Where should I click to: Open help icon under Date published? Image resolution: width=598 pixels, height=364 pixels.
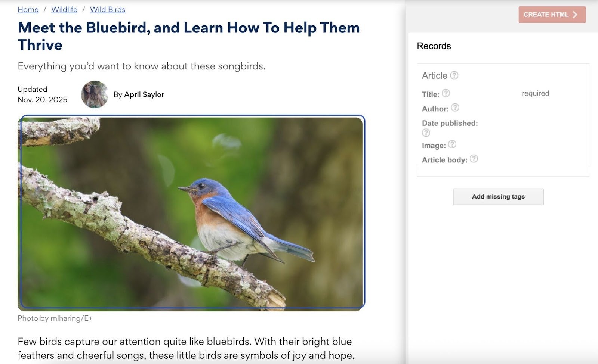[426, 133]
